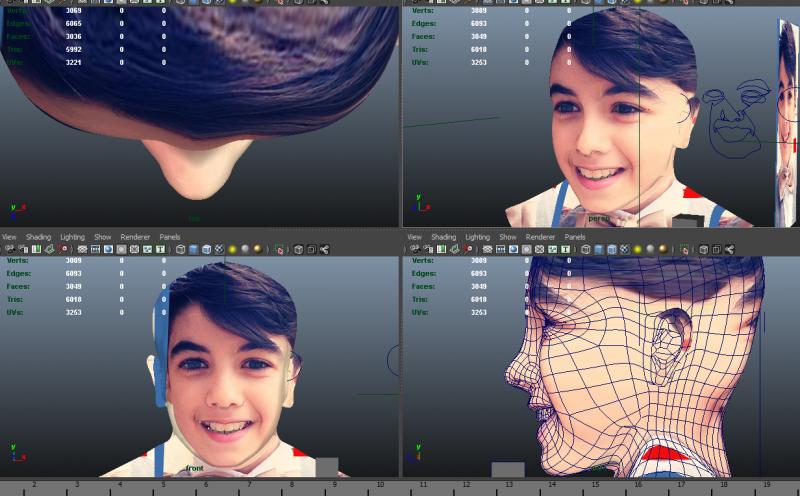Open Camera Attributes icon in side view panel
This screenshot has height=496, width=800.
429,249
